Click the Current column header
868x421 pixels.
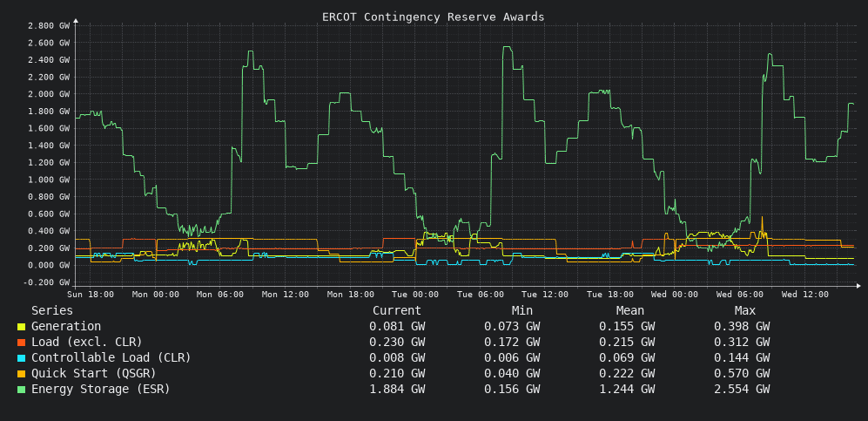pyautogui.click(x=397, y=311)
